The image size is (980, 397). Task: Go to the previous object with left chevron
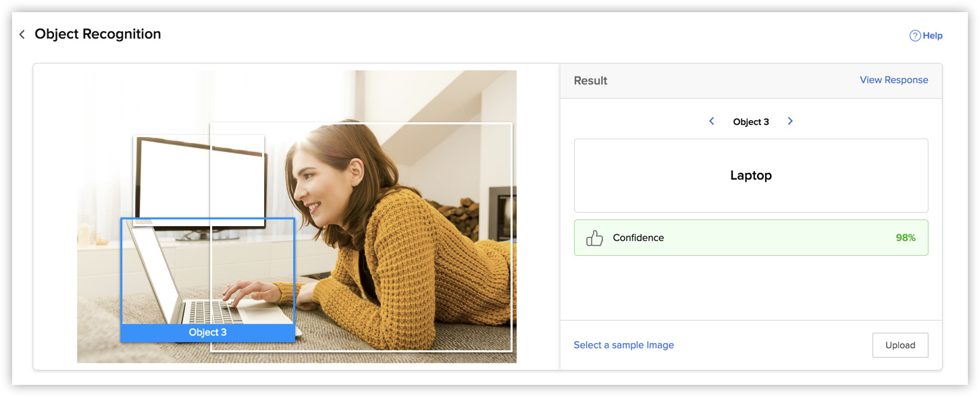pos(711,122)
